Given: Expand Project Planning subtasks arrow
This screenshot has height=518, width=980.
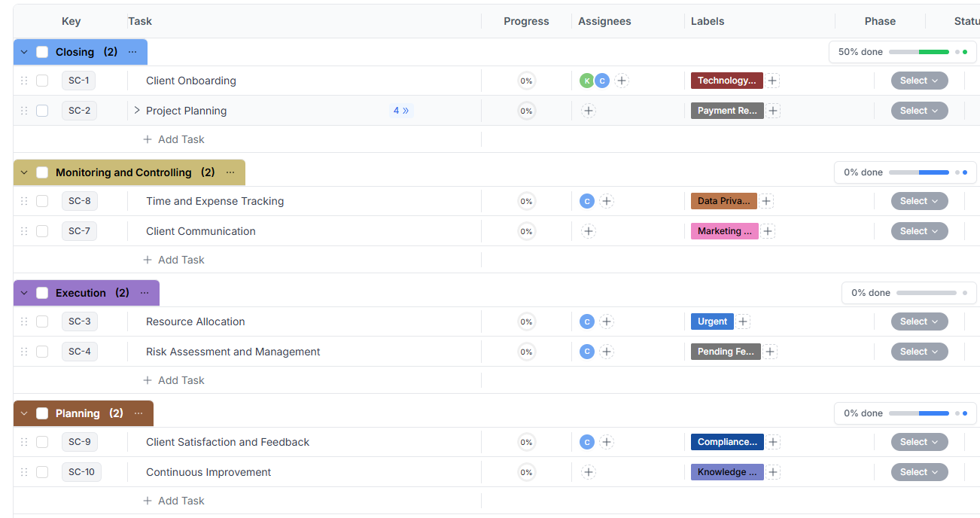Looking at the screenshot, I should (x=137, y=111).
